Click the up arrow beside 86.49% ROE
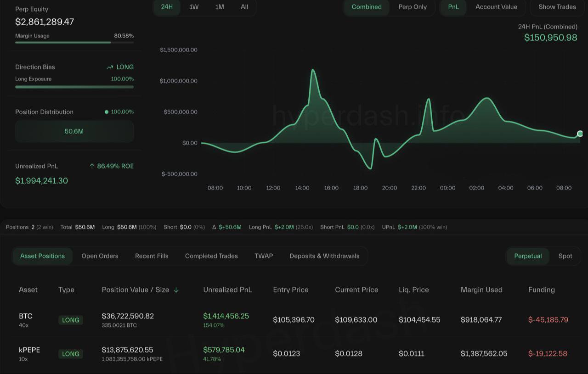The width and height of the screenshot is (588, 374). (x=92, y=166)
